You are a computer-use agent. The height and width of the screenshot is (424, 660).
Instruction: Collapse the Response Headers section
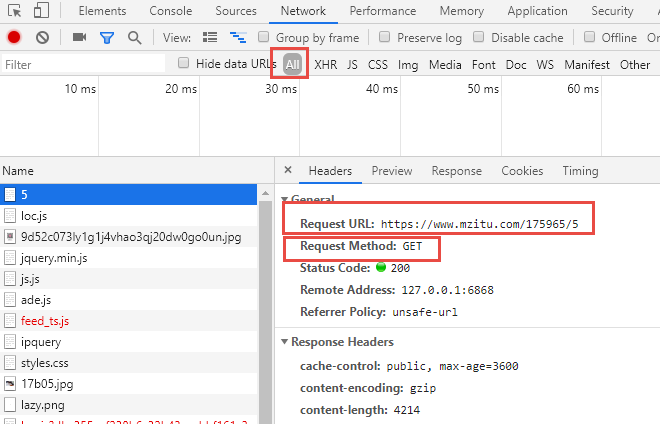coord(285,343)
